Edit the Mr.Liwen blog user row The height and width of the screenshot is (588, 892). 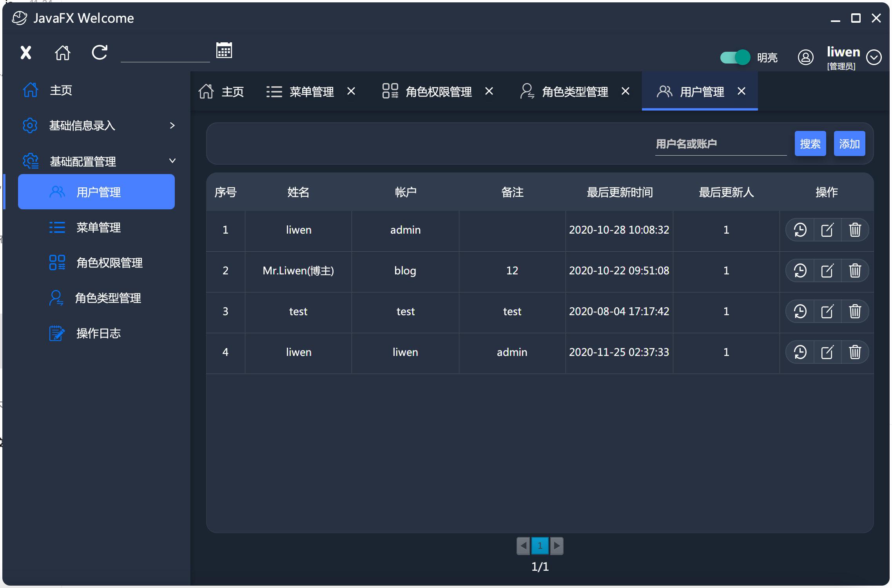[827, 270]
